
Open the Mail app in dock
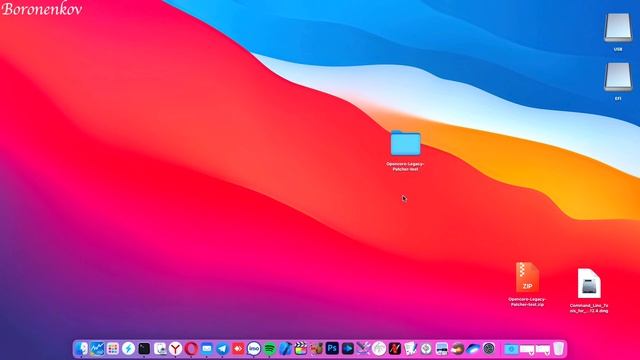coord(207,349)
